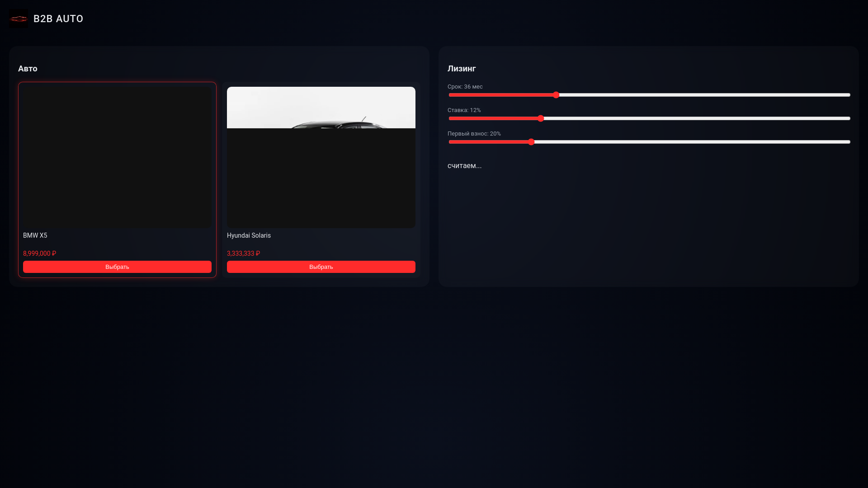
Task: Open the BMW X5 image thumbnail
Action: [117, 157]
